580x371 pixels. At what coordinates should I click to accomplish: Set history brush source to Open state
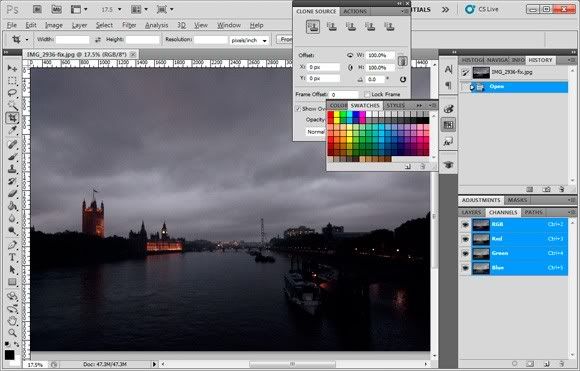(465, 87)
